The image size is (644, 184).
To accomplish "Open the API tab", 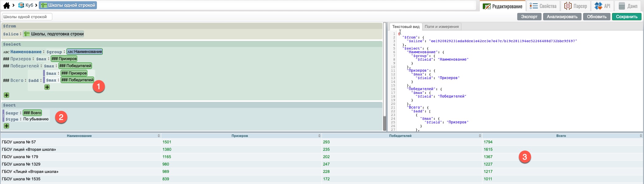I will pos(602,6).
